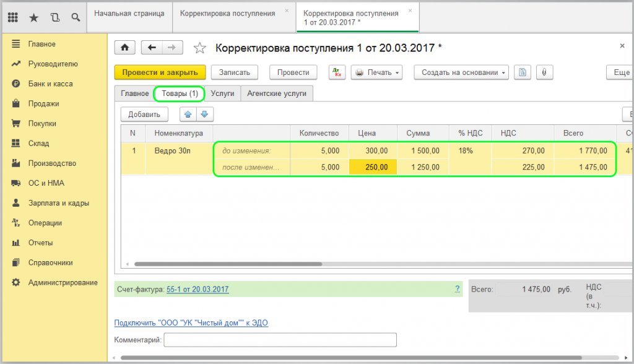Show Дт/Кт postings icon

(337, 72)
